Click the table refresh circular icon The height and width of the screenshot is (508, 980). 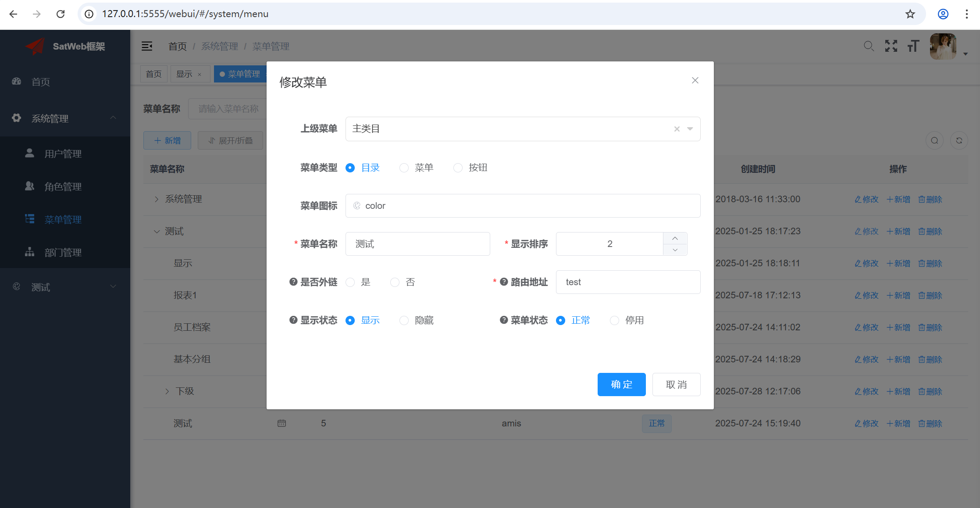(x=959, y=140)
